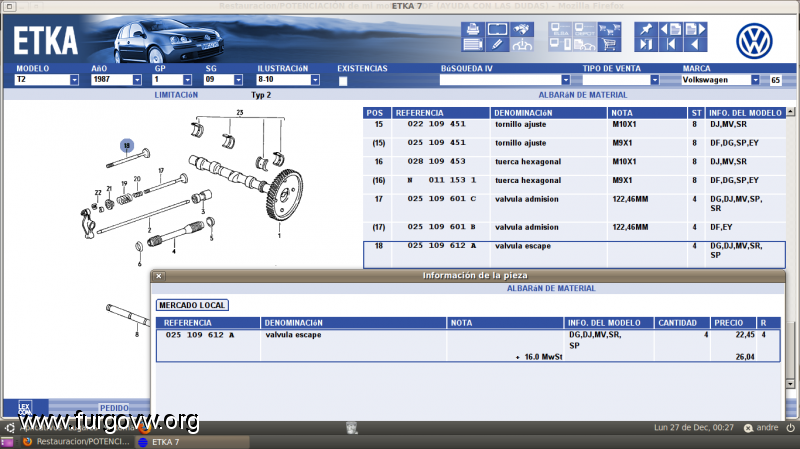This screenshot has height=449, width=800.
Task: Click the computer-to-device transfer icon
Action: coord(560,44)
